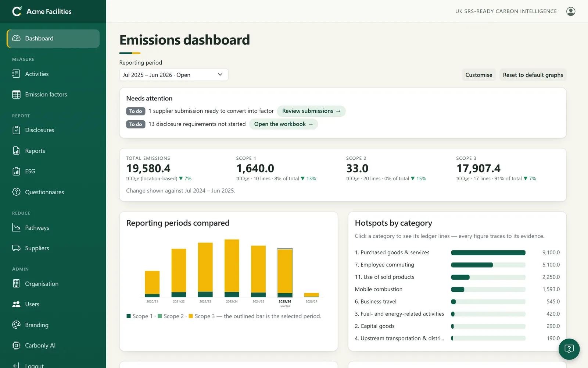The width and height of the screenshot is (588, 368).
Task: Click the Scope 1 value 1,640.0
Action: (255, 169)
